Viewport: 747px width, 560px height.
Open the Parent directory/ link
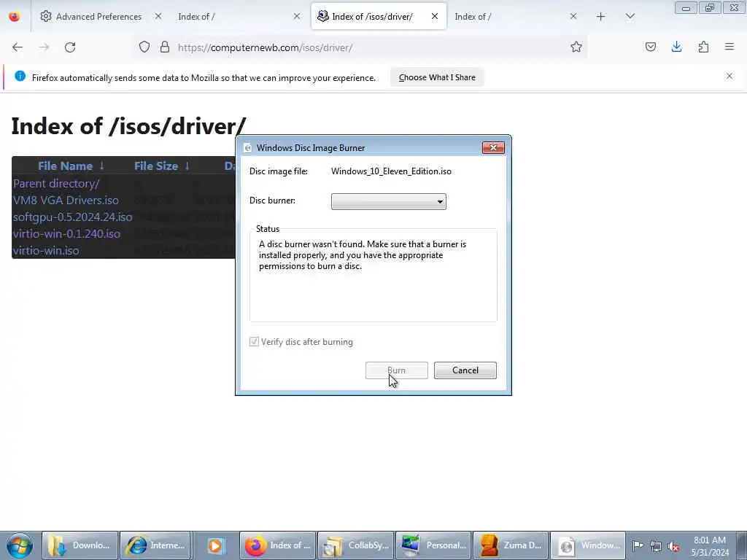click(x=56, y=183)
